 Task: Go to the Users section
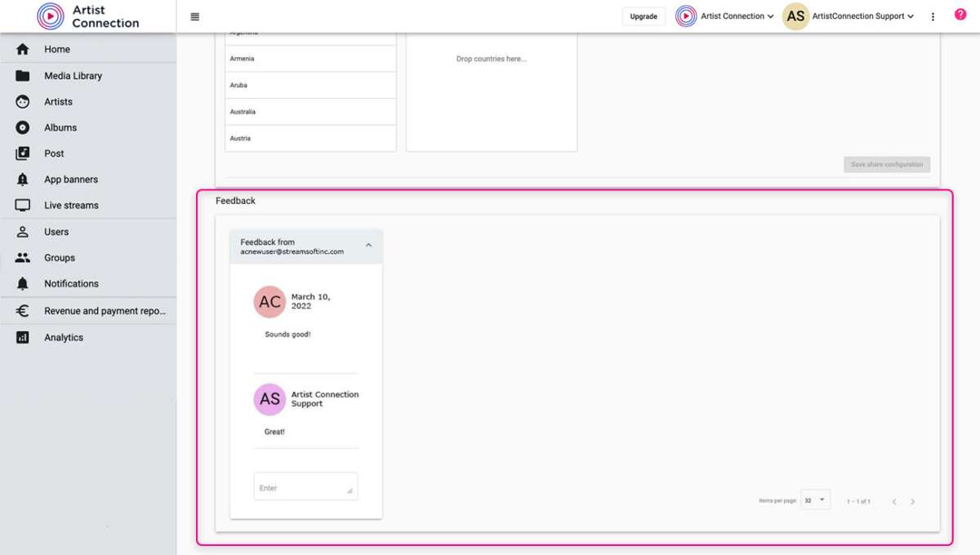click(x=56, y=231)
